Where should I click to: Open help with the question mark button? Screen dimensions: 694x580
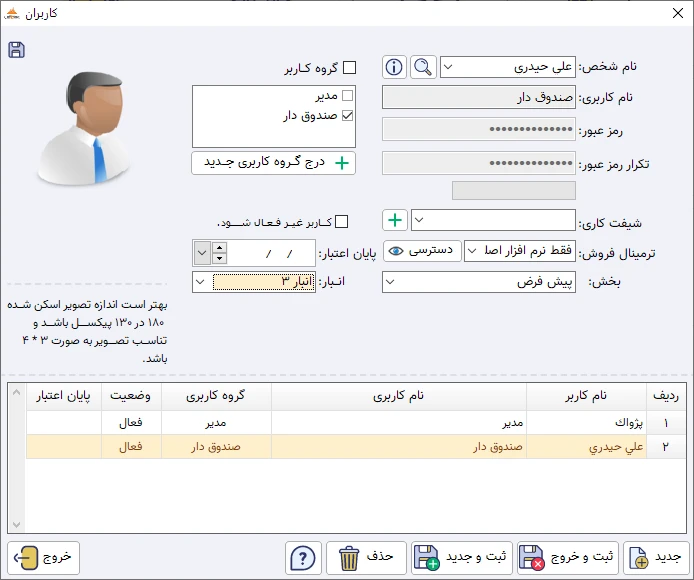pyautogui.click(x=303, y=558)
